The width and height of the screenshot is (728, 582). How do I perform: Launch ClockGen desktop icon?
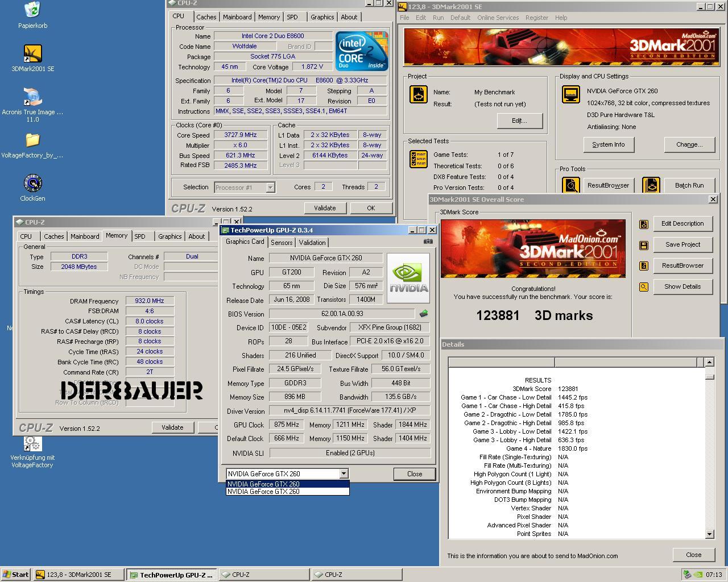click(32, 183)
